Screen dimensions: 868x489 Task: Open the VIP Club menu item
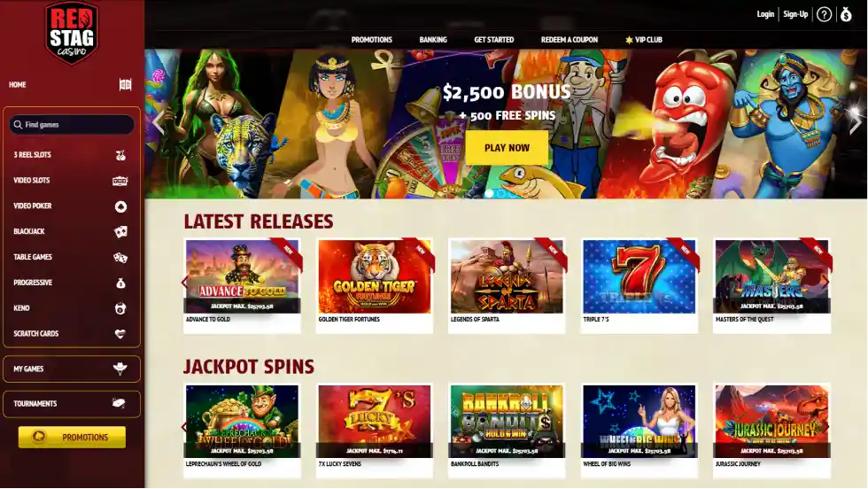(643, 40)
